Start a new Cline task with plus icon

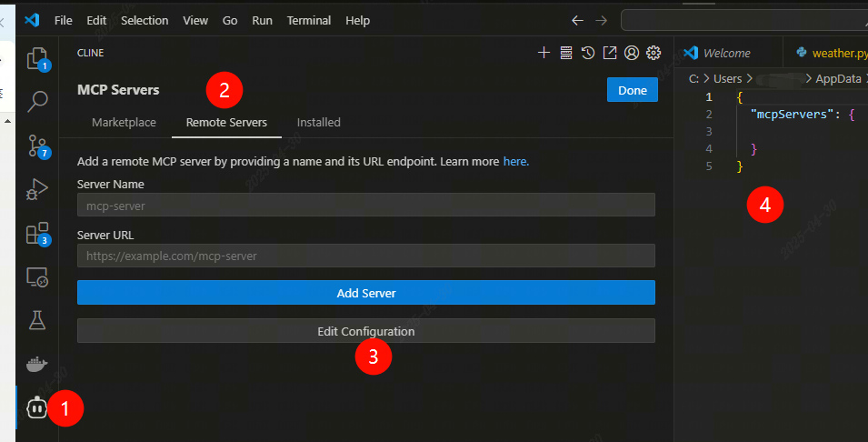pos(544,53)
